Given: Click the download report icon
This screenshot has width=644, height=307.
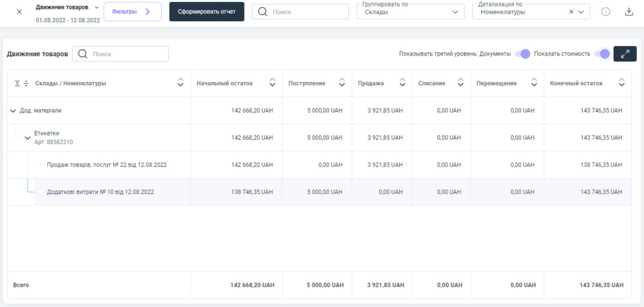Looking at the screenshot, I should tap(629, 12).
